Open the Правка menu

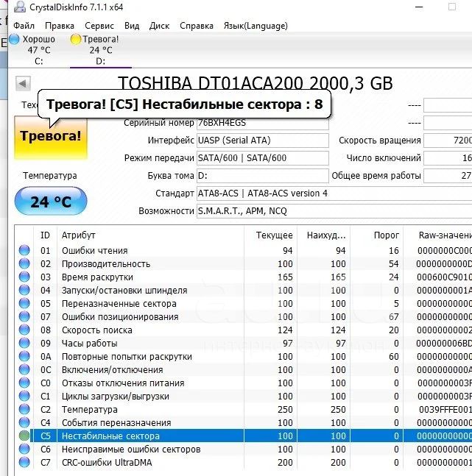point(59,26)
